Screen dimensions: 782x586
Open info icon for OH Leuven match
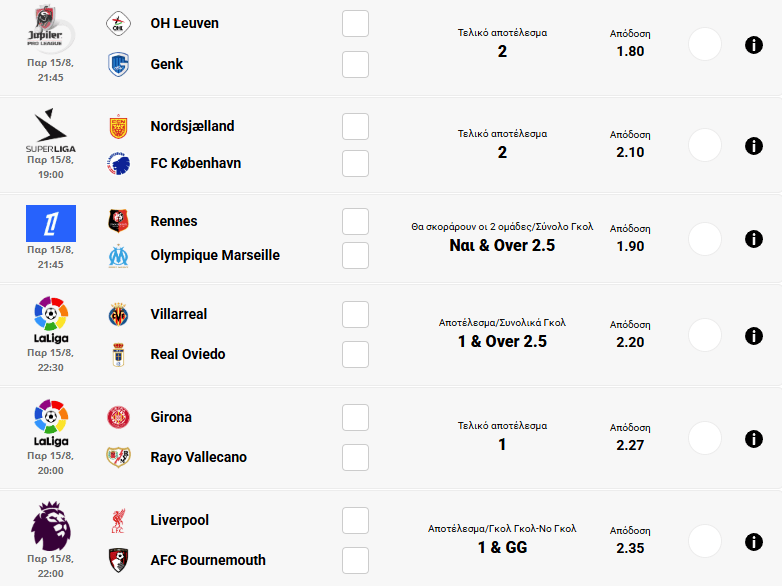(x=754, y=44)
